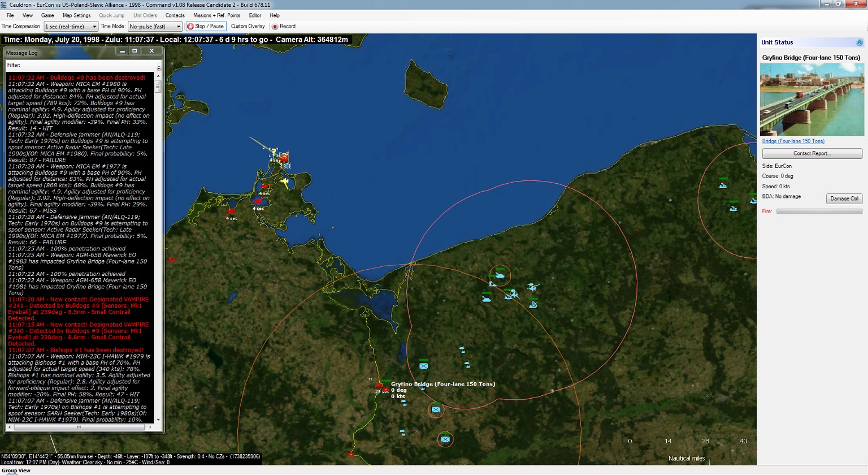Image resolution: width=868 pixels, height=475 pixels.
Task: Click the 'Course: 0 deg' text
Action: click(778, 176)
